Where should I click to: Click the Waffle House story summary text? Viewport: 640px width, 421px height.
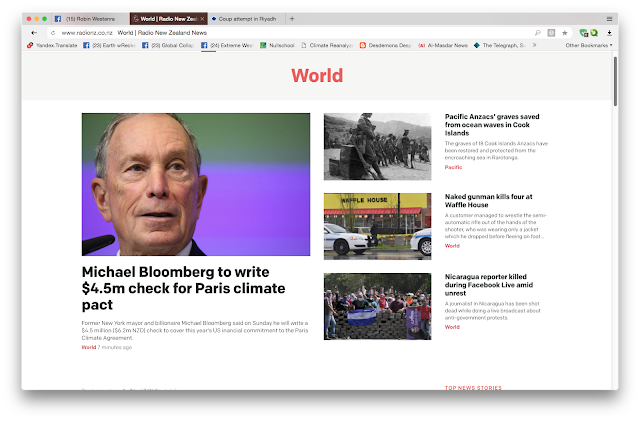point(495,225)
